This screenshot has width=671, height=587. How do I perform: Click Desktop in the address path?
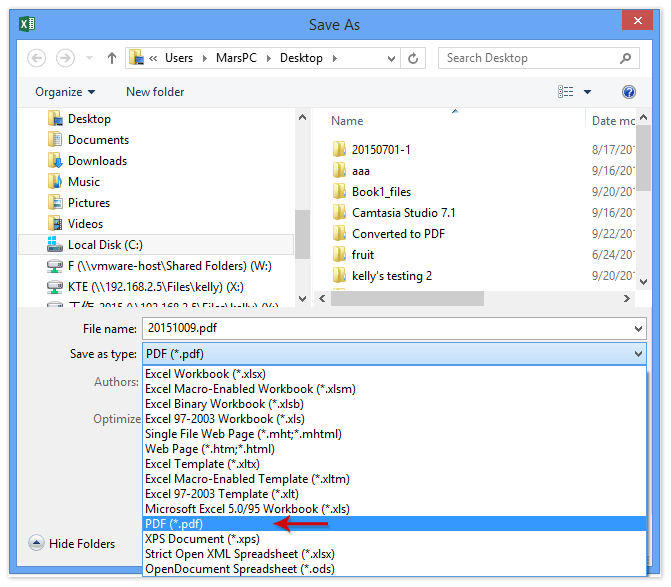coord(301,58)
